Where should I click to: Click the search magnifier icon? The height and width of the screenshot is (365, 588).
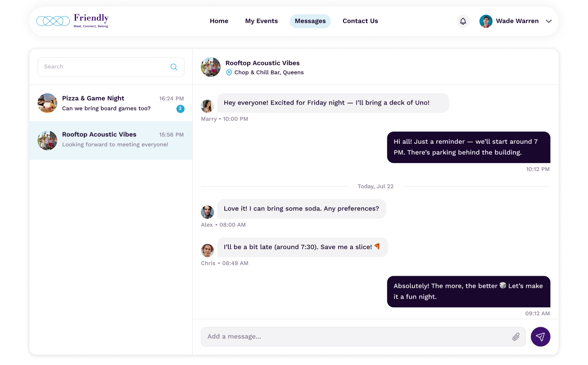click(174, 67)
